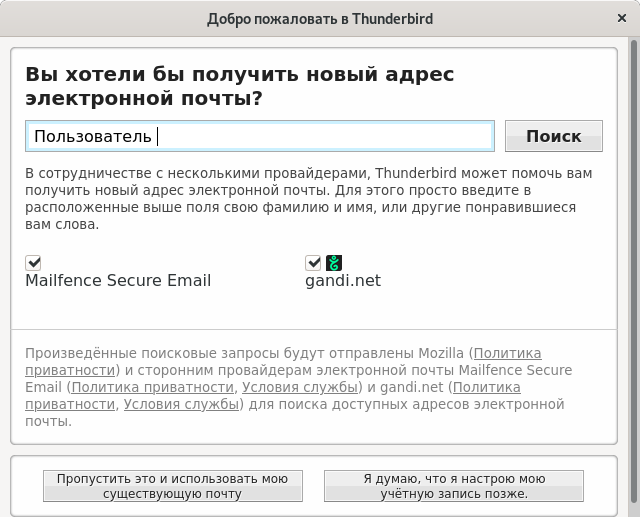Image resolution: width=640 pixels, height=517 pixels.
Task: Click the heading about new email address
Action: coord(240,86)
